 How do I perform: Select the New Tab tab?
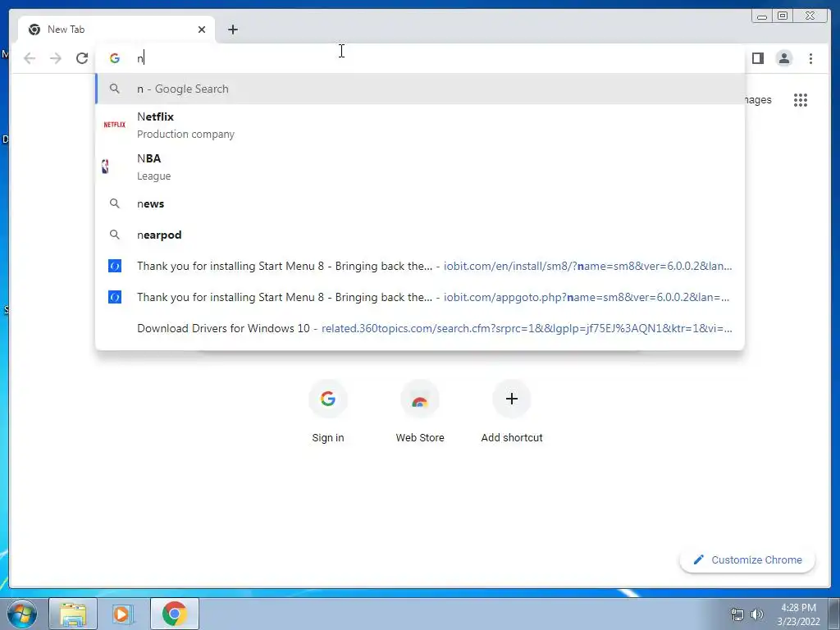(116, 30)
